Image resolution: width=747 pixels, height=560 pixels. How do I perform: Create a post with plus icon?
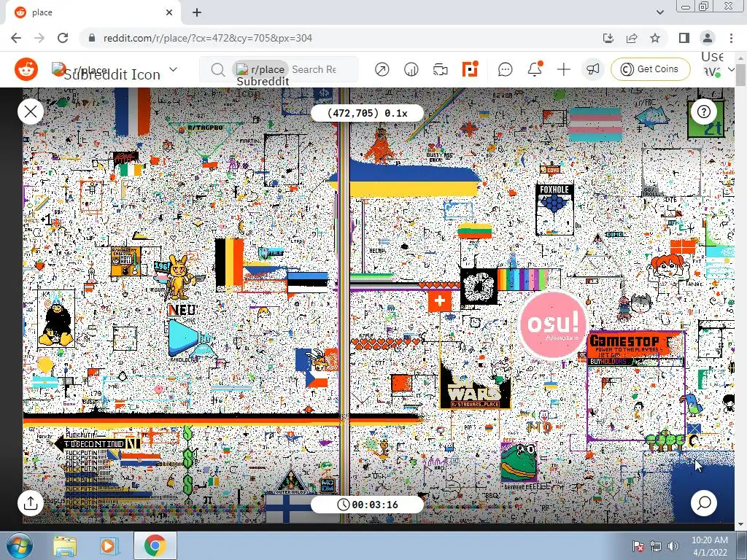[564, 69]
